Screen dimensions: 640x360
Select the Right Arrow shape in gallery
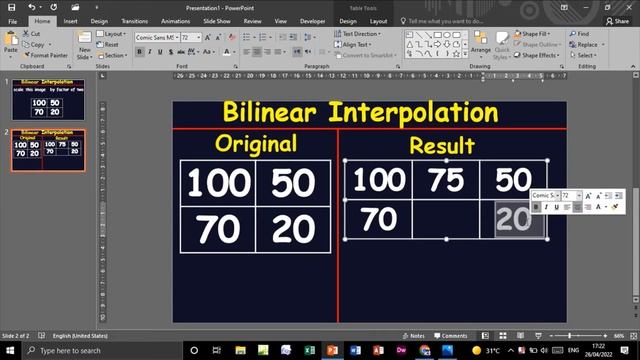point(438,44)
